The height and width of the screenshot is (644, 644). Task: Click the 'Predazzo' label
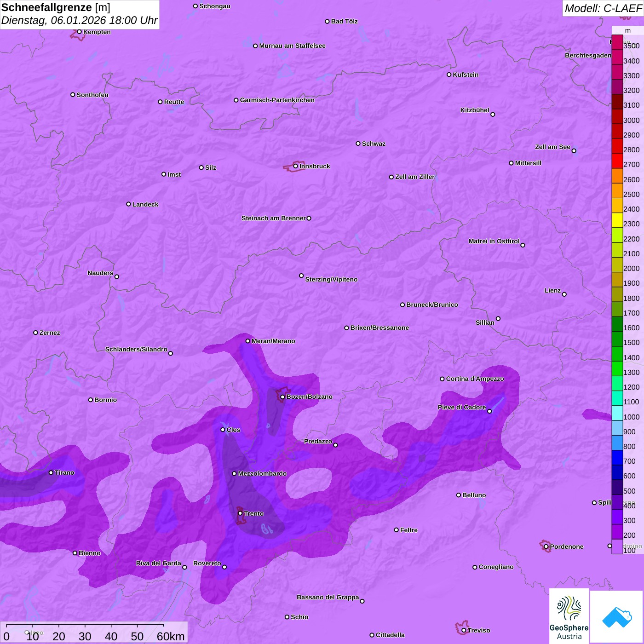(318, 441)
